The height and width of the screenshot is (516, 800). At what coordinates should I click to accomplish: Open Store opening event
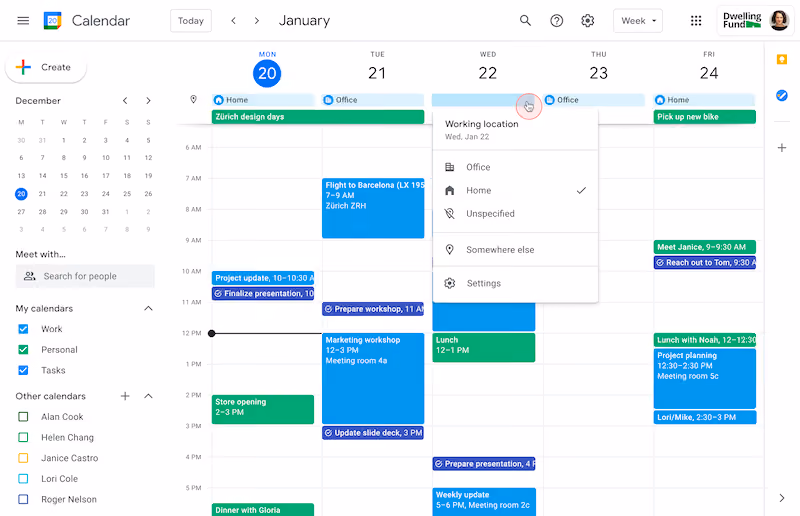(x=263, y=409)
